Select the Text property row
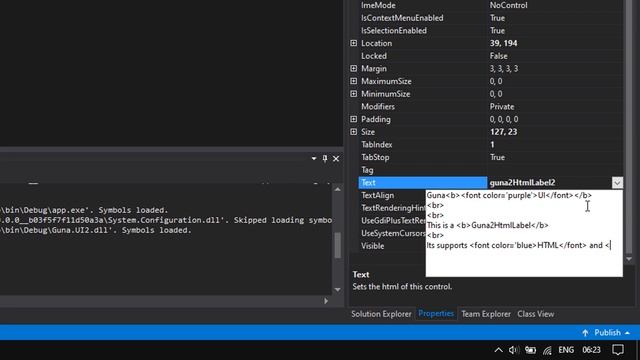Image resolution: width=640 pixels, height=360 pixels. (x=423, y=182)
